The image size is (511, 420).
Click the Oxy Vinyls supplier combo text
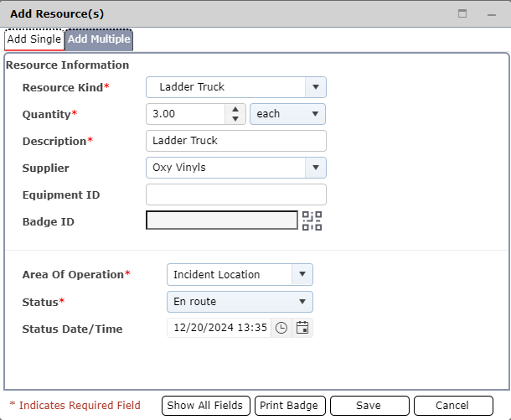(179, 168)
